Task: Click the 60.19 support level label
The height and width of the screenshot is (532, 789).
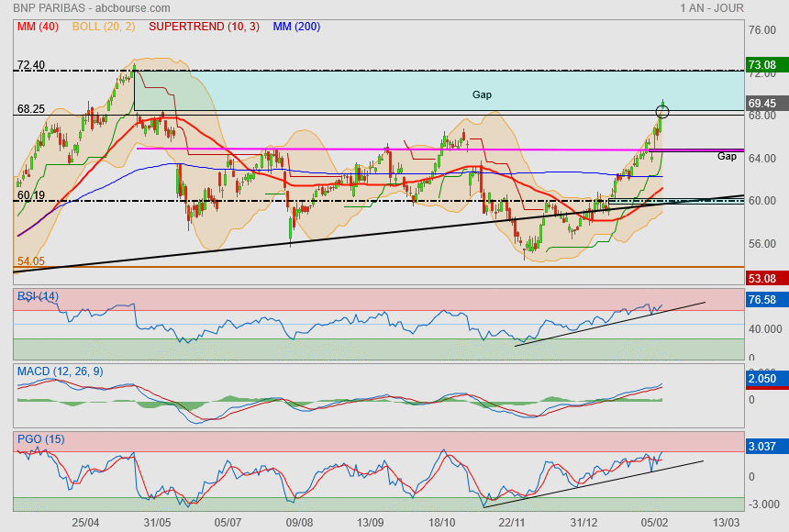Action: (x=30, y=194)
